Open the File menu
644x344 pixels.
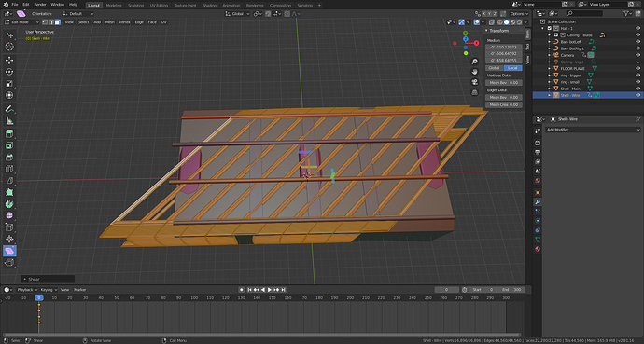click(x=15, y=5)
